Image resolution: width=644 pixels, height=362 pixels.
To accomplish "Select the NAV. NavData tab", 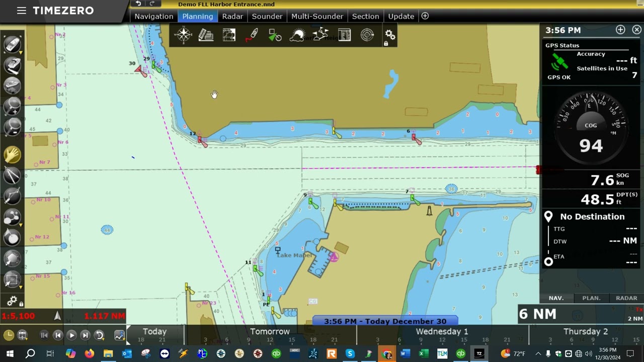I will pyautogui.click(x=556, y=298).
